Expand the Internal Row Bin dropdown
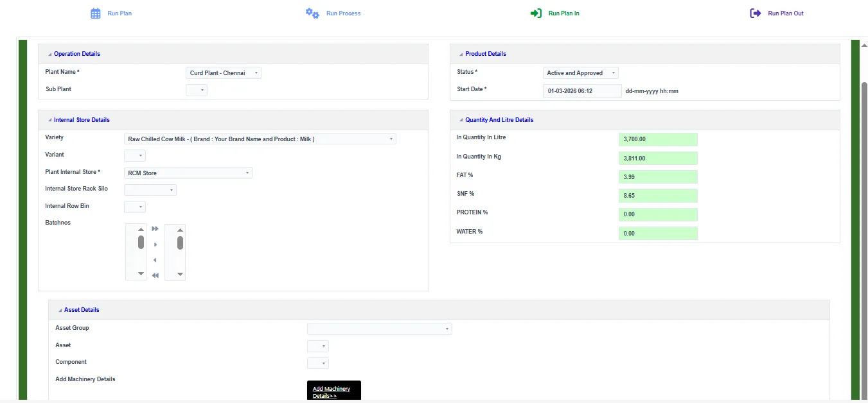The height and width of the screenshot is (403, 868). tap(135, 207)
